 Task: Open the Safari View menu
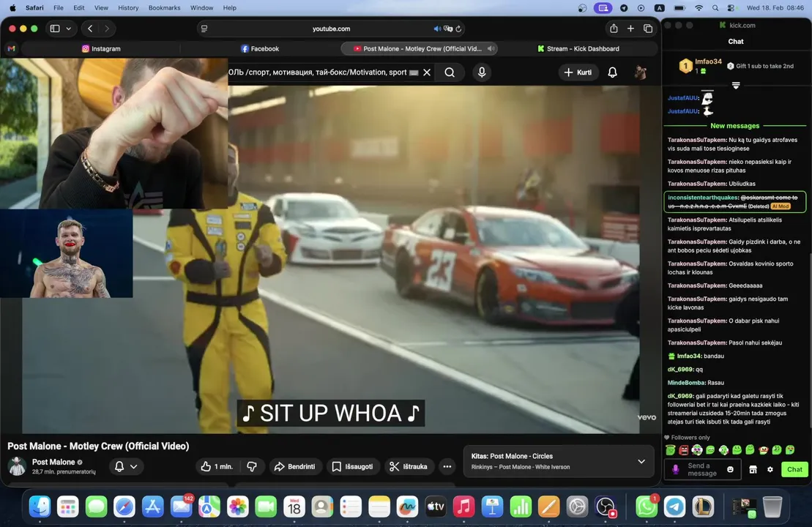(101, 8)
